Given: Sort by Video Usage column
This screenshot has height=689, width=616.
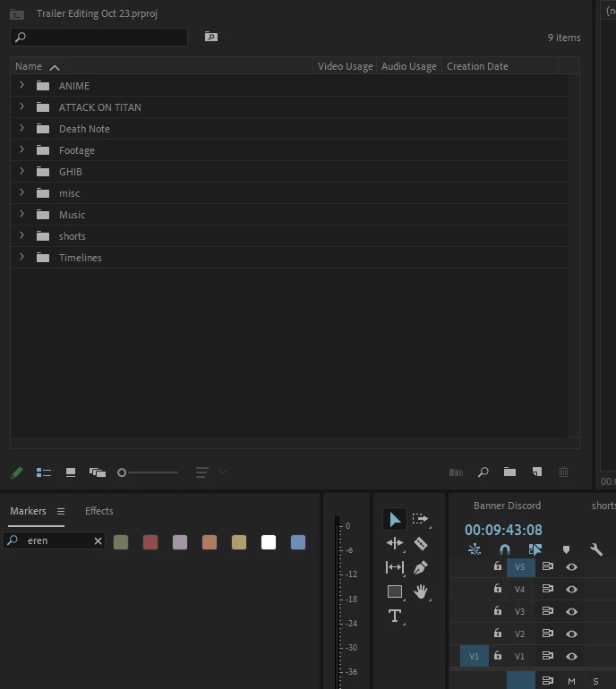Looking at the screenshot, I should (x=345, y=66).
